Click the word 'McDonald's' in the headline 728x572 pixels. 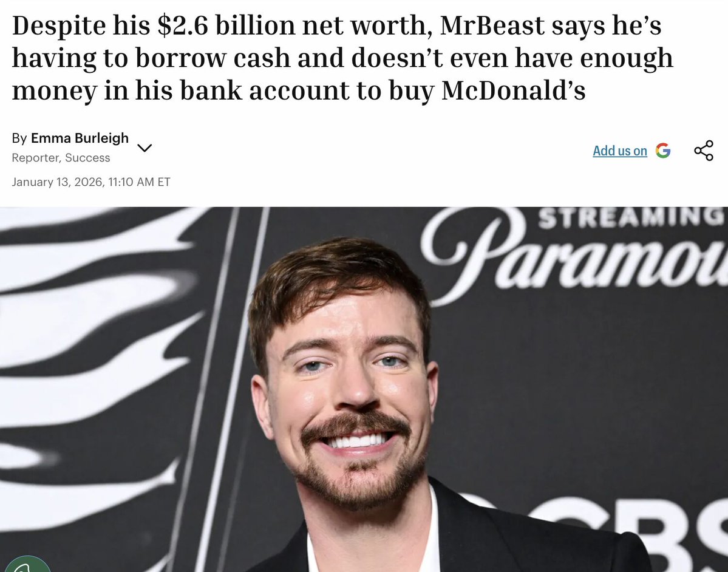[x=513, y=90]
